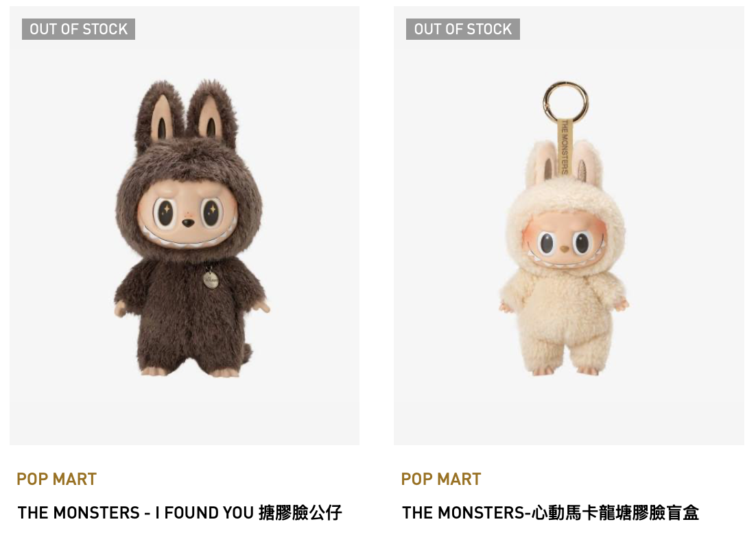Screen dimensions: 756x535
Task: Click THE MONSTERS strap label on keychain
Action: (x=564, y=147)
